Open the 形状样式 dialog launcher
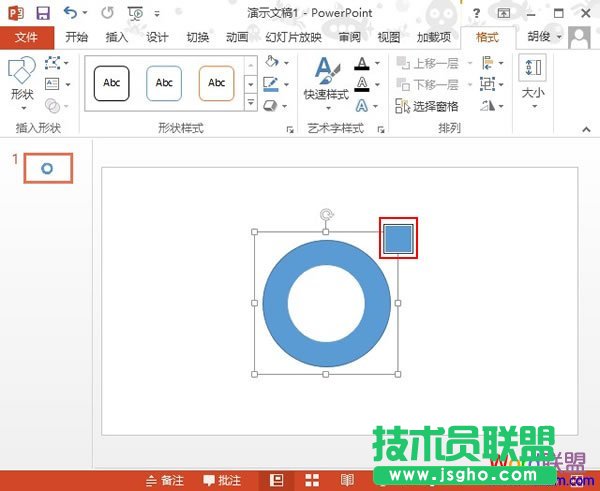The height and width of the screenshot is (491, 600). pyautogui.click(x=290, y=130)
